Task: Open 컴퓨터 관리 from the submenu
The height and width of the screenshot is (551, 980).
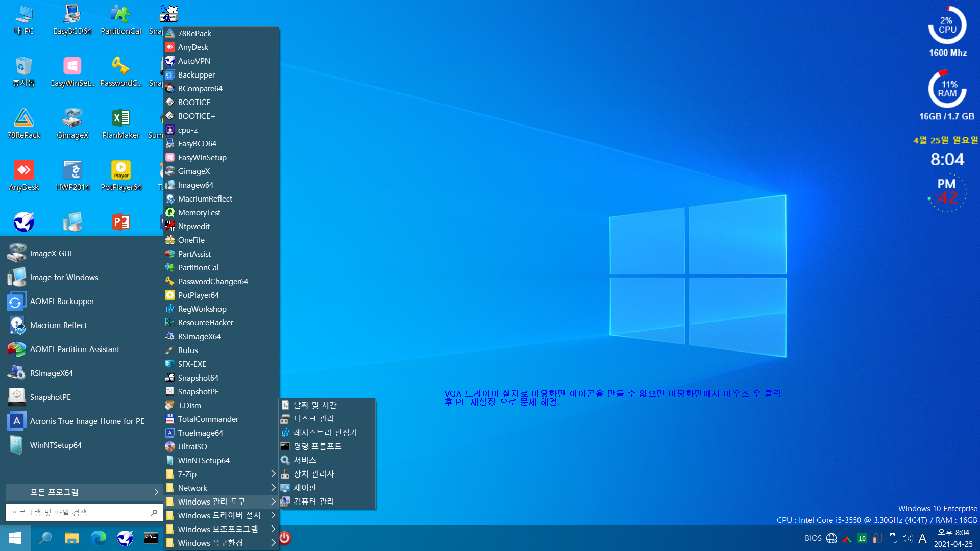Action: (327, 501)
